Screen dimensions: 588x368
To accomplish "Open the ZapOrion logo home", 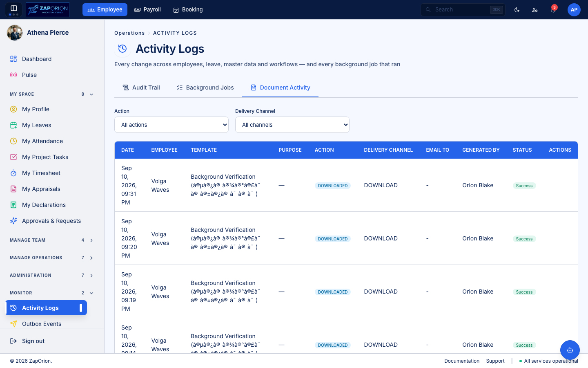I will pyautogui.click(x=47, y=10).
